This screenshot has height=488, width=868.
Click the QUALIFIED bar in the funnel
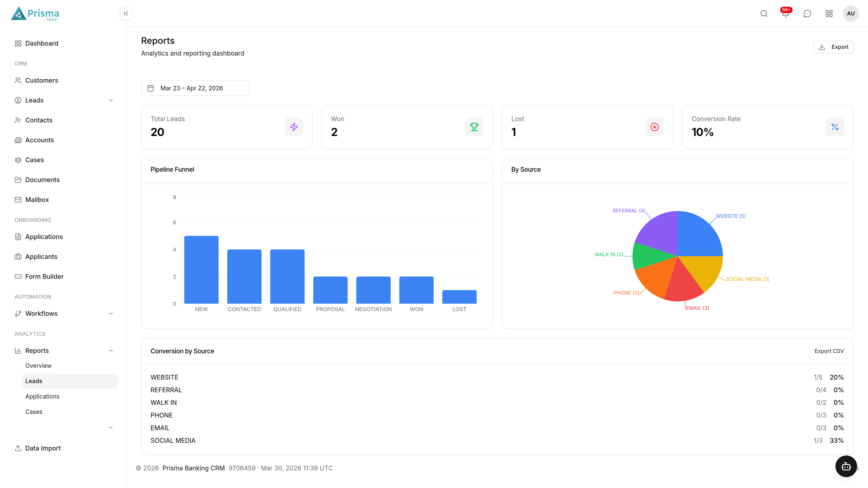coord(287,277)
